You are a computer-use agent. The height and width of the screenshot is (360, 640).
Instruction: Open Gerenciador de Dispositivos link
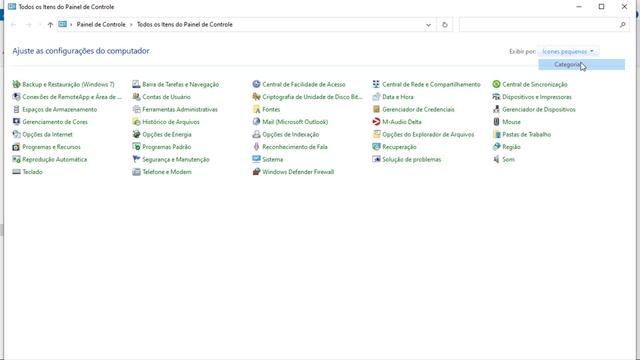[x=539, y=109]
